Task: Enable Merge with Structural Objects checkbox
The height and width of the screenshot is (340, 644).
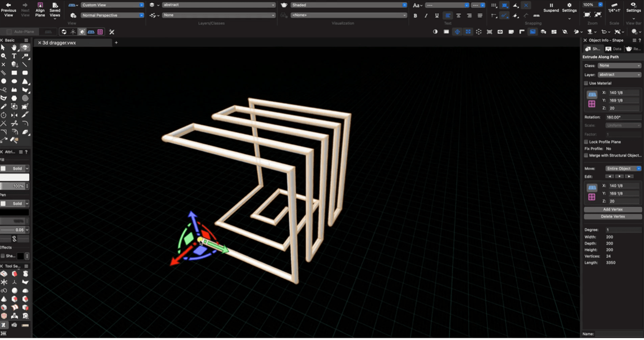Action: point(586,156)
